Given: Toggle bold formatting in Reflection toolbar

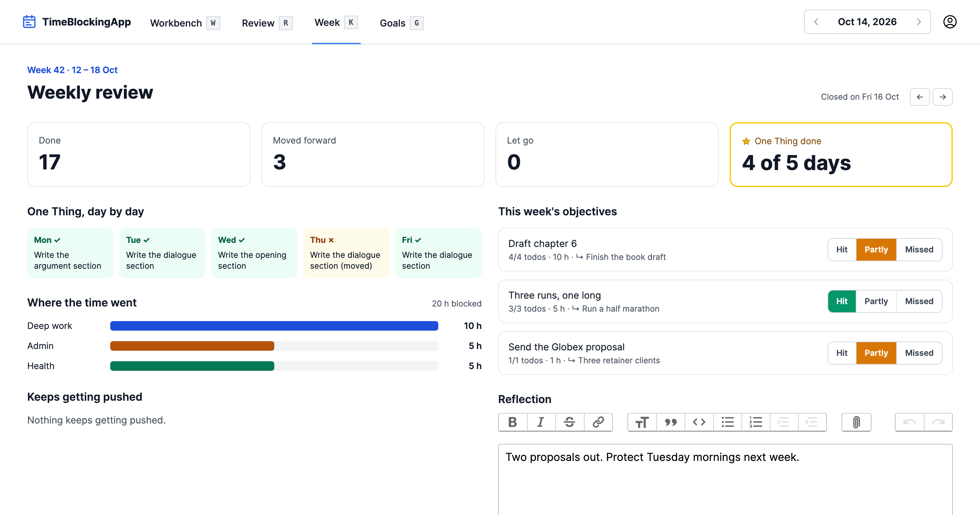Looking at the screenshot, I should coord(512,422).
